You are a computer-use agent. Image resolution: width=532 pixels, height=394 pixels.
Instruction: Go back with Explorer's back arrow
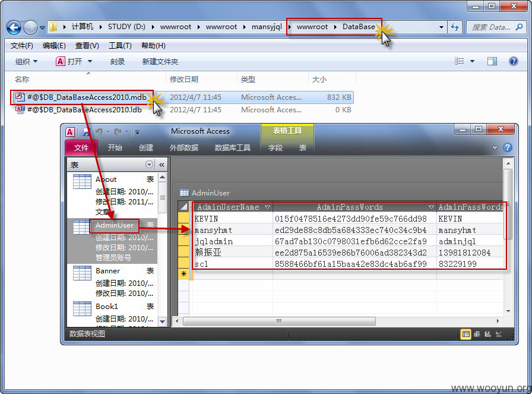point(14,27)
